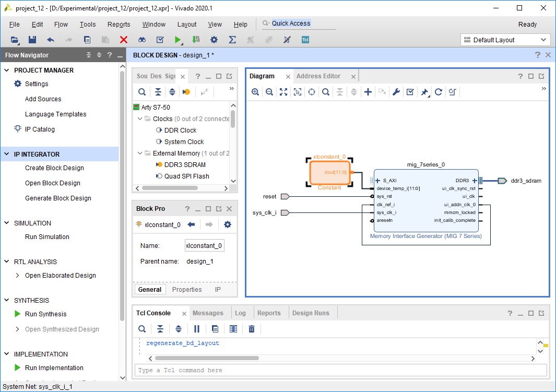Screen dimensions: 556x392
Task: Switch to the Design Runs tab
Action: [311, 313]
